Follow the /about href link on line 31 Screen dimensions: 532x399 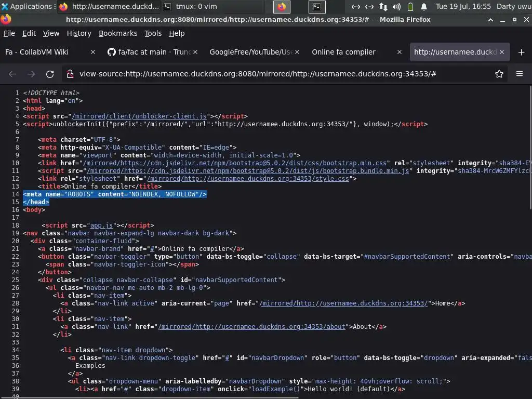point(252,327)
